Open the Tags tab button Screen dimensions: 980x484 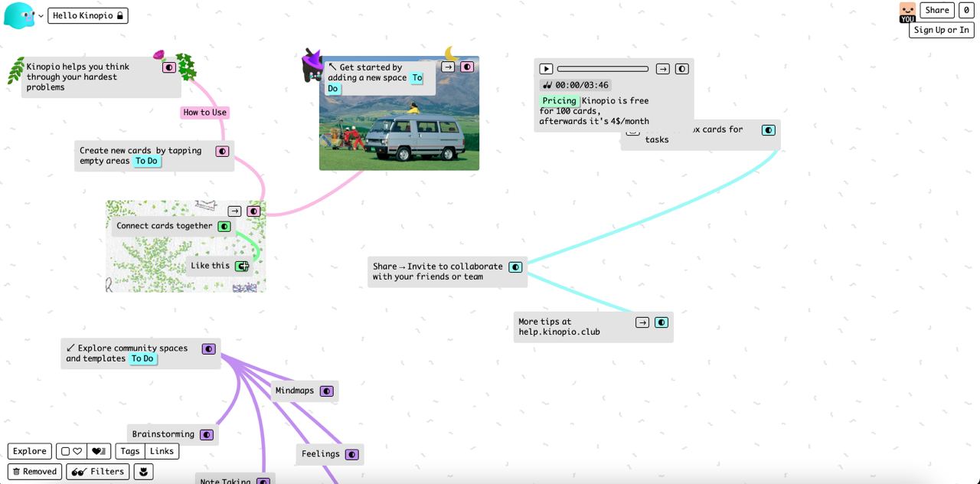(130, 451)
